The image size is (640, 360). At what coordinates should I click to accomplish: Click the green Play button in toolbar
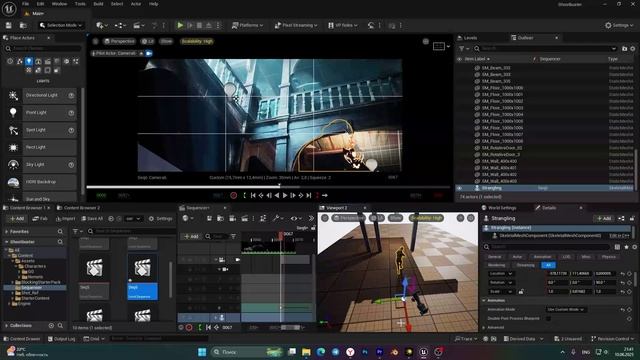(x=180, y=25)
